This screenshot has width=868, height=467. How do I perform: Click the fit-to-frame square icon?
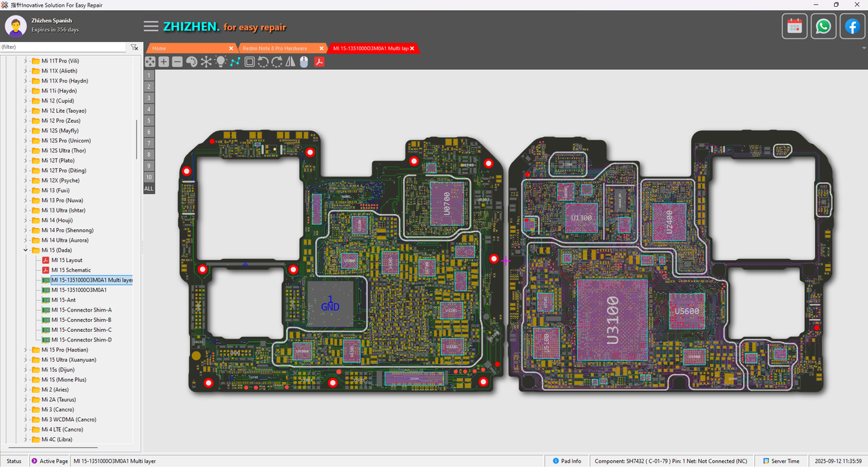click(x=250, y=62)
